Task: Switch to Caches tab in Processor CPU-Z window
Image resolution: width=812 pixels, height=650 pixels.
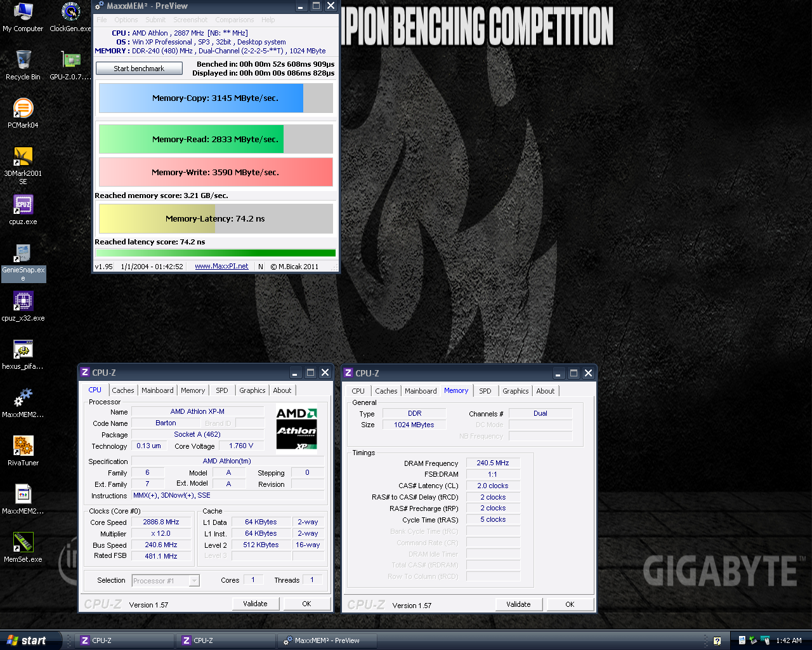Action: point(123,390)
